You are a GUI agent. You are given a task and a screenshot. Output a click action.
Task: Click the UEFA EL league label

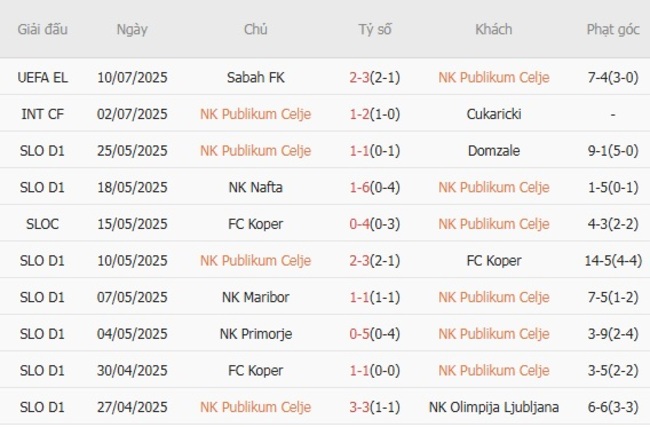click(x=42, y=77)
